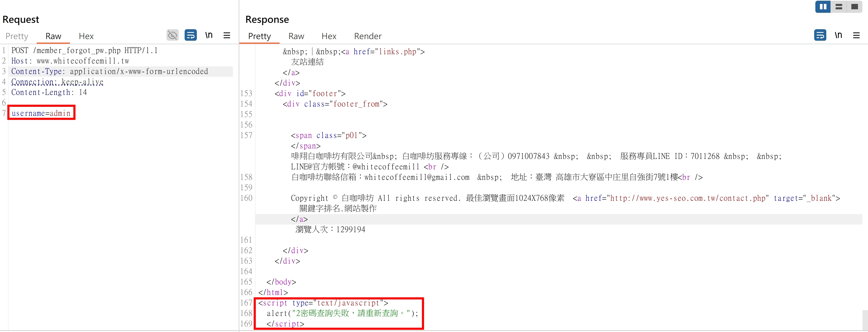Click the username=admin request body
This screenshot has width=868, height=332.
click(x=41, y=113)
